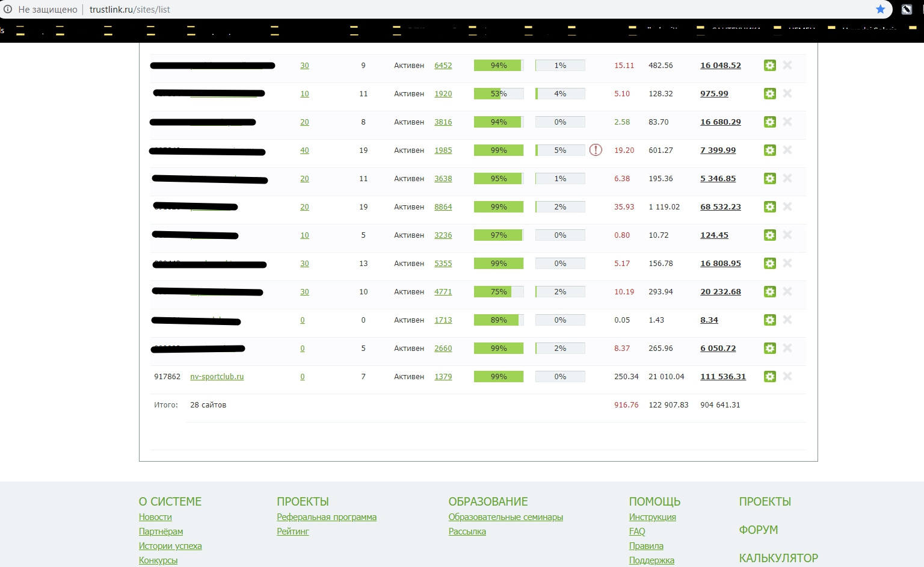924x567 pixels.
Task: Open the КАЛЬКУЛЯТОР footer link
Action: pyautogui.click(x=778, y=558)
